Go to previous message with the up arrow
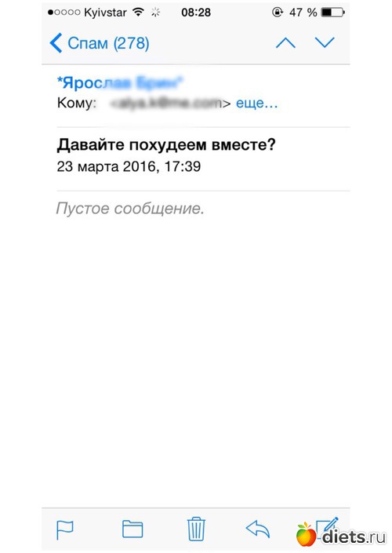Image resolution: width=392 pixels, height=553 pixels. pyautogui.click(x=285, y=43)
